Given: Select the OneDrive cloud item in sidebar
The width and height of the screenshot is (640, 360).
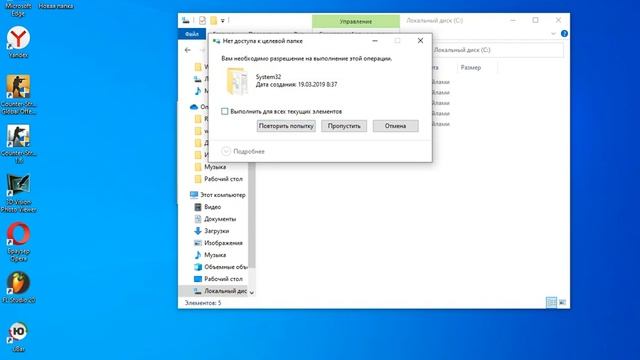Looking at the screenshot, I should pos(198,107).
